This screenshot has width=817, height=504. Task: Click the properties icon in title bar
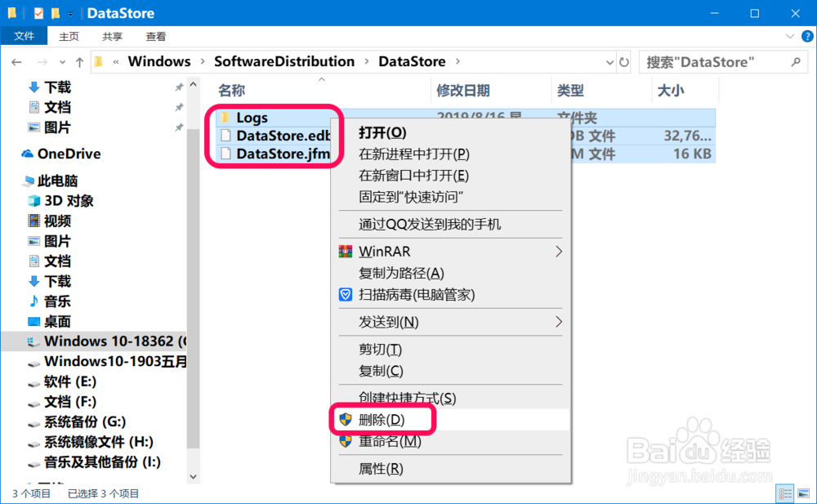tap(38, 13)
